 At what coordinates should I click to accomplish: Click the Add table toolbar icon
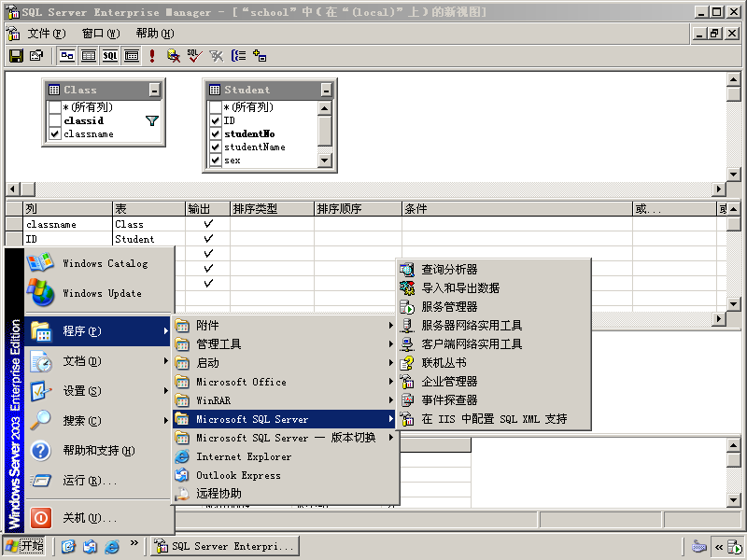point(260,56)
